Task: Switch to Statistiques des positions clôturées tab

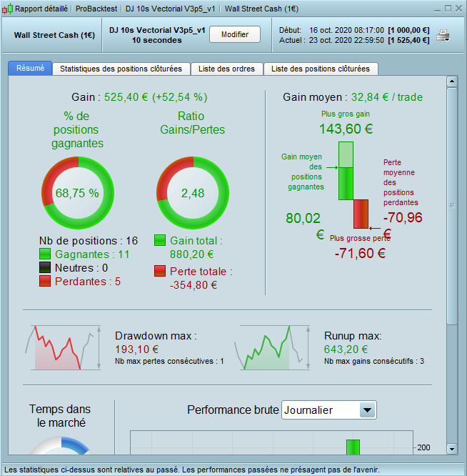Action: point(121,69)
